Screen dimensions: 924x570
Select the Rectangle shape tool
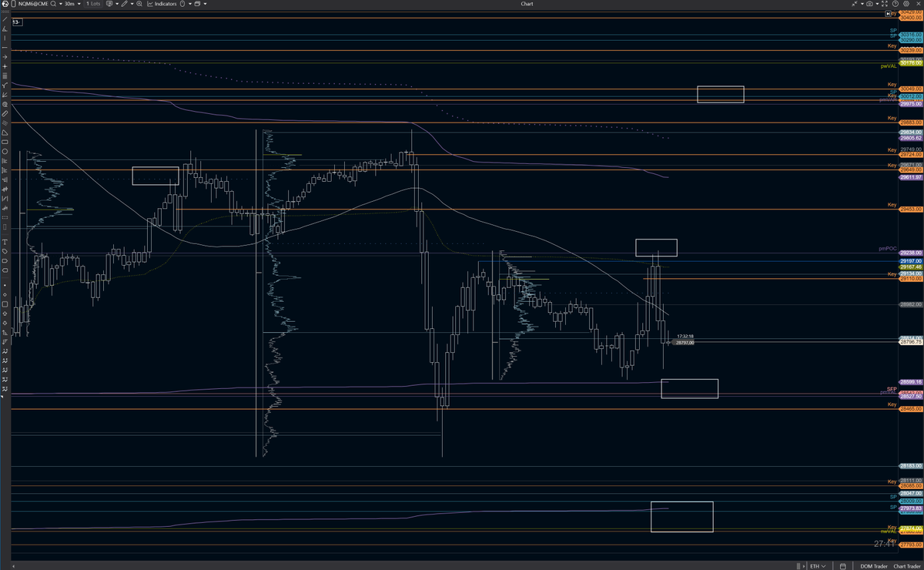click(5, 142)
